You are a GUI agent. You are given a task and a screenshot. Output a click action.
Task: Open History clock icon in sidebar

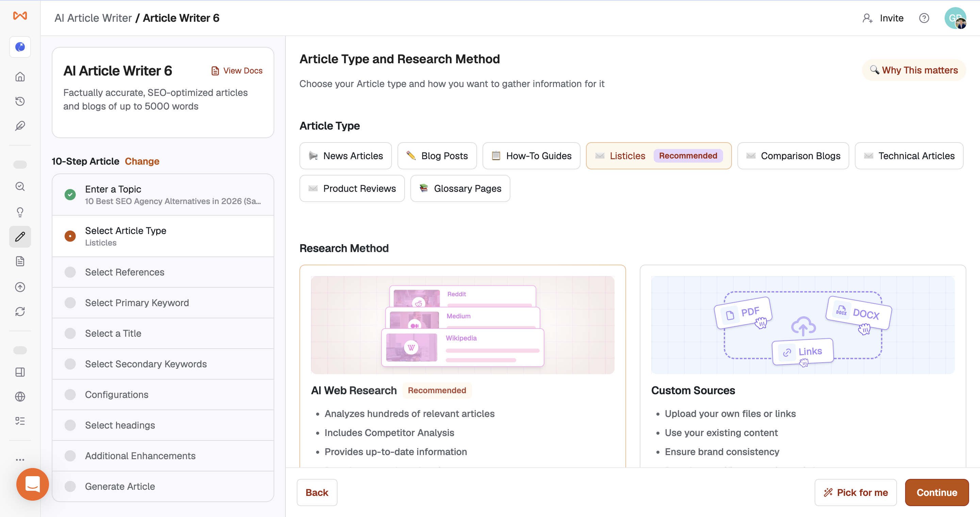[20, 101]
